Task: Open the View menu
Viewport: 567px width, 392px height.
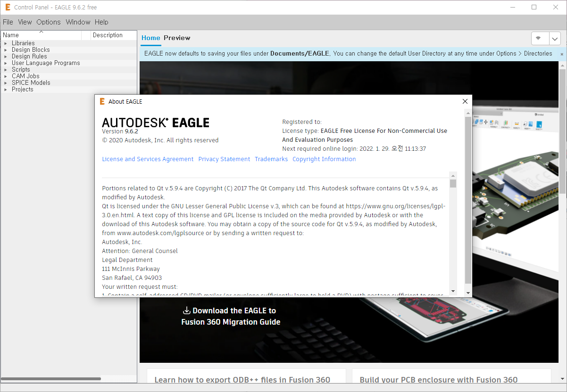Action: point(25,22)
